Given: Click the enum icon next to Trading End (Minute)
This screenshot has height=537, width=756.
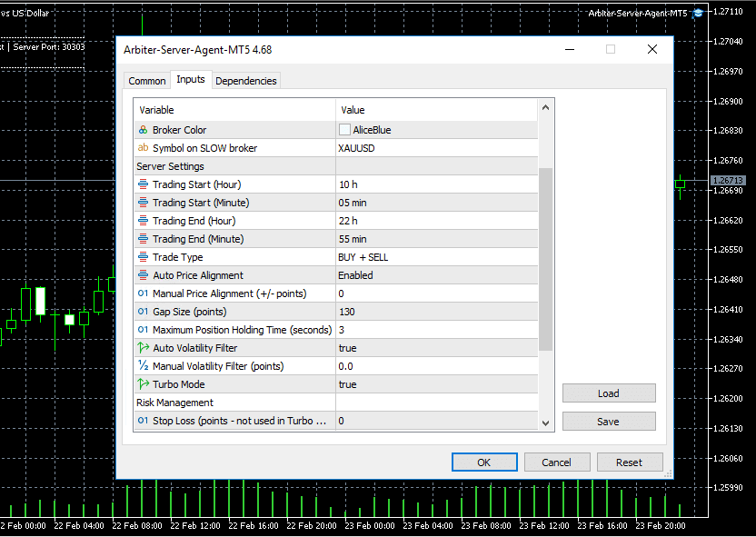Looking at the screenshot, I should point(144,239).
